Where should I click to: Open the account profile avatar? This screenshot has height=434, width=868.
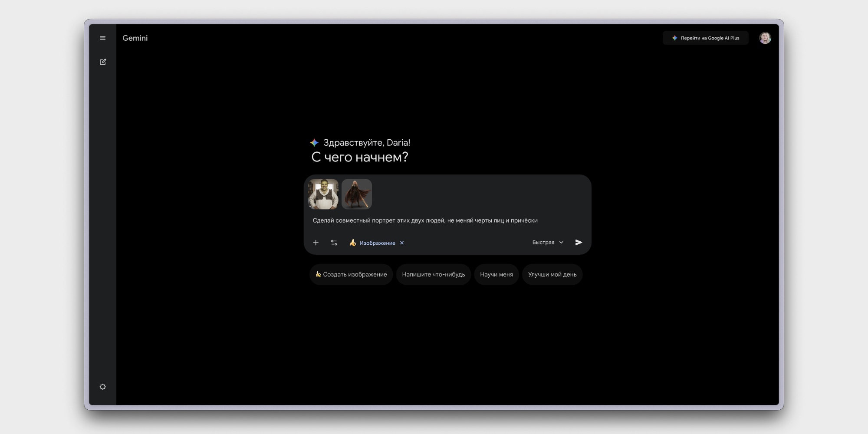(x=765, y=38)
